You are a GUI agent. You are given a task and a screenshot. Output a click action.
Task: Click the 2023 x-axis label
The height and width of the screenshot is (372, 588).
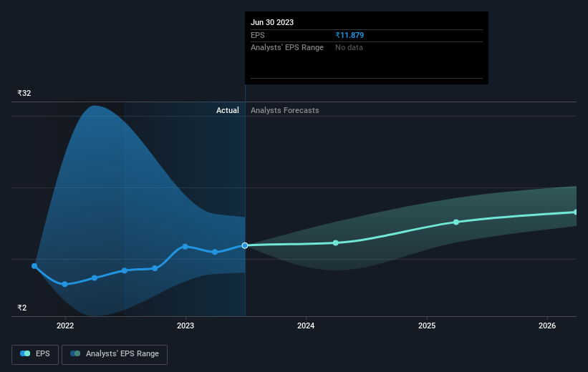[x=185, y=326]
